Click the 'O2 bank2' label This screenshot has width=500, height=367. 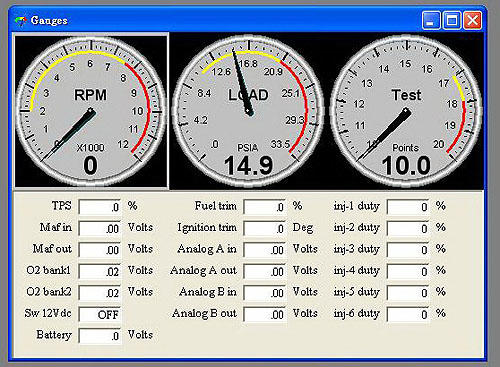pyautogui.click(x=49, y=292)
